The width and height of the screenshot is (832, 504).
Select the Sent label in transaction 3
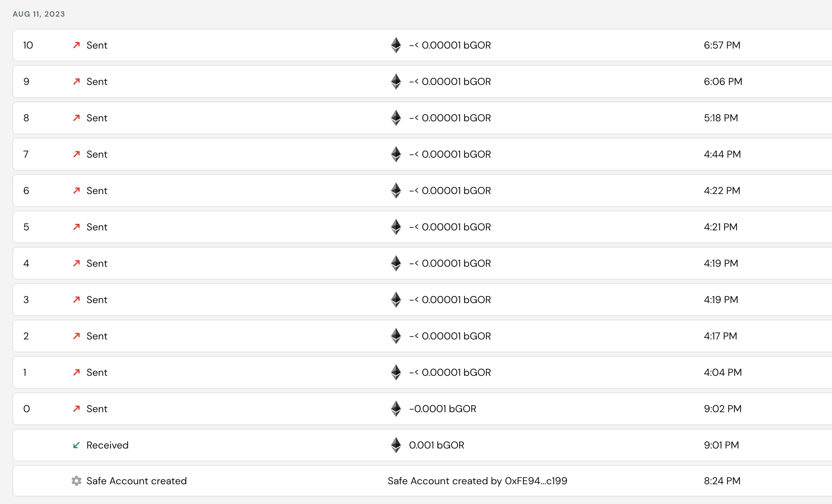(x=97, y=300)
